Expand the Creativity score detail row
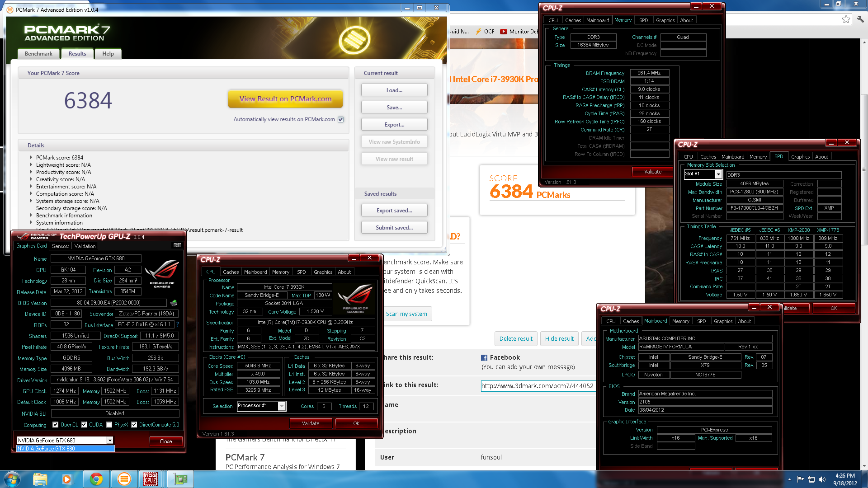This screenshot has height=488, width=868. point(31,179)
